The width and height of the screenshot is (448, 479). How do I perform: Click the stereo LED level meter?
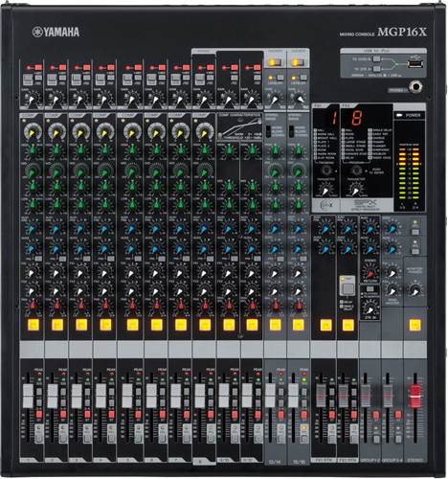[410, 173]
